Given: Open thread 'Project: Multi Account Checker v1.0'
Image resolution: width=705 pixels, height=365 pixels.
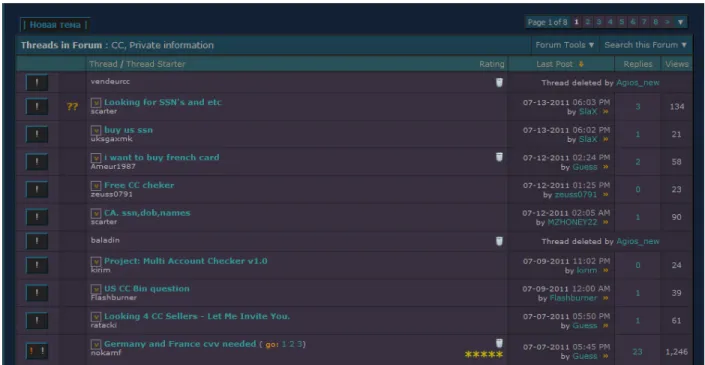Looking at the screenshot, I should pyautogui.click(x=186, y=261).
